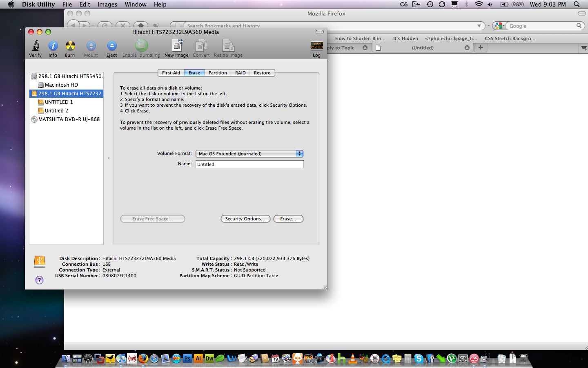
Task: Open the File menu
Action: click(x=67, y=4)
